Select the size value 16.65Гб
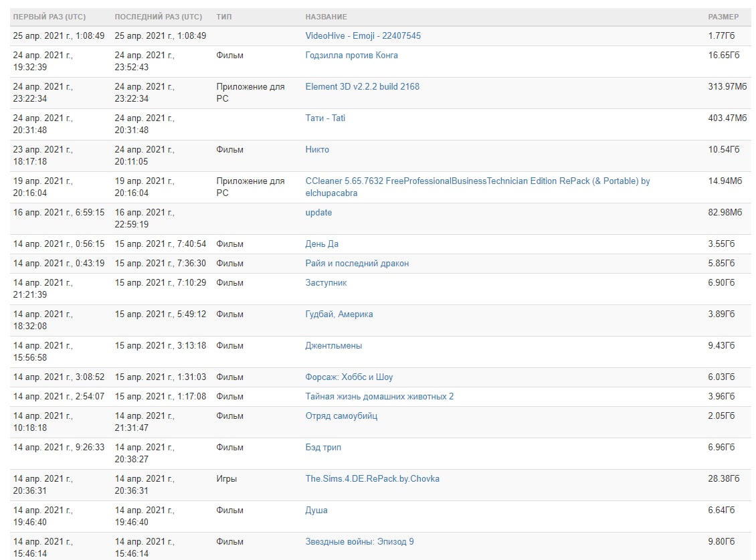 [724, 56]
